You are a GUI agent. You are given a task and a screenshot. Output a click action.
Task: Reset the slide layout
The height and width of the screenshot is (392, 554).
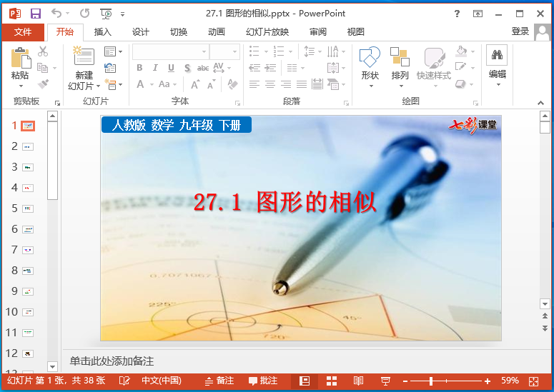[x=110, y=68]
